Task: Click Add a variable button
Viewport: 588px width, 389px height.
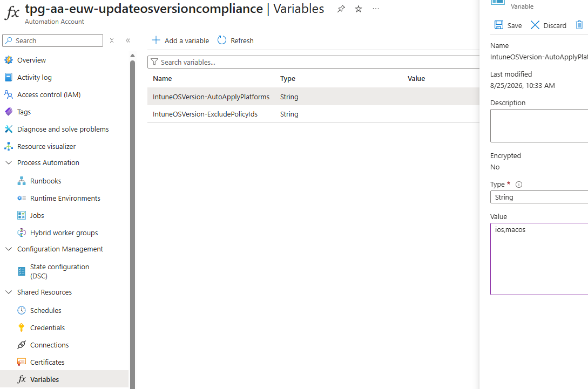Action: coord(180,40)
